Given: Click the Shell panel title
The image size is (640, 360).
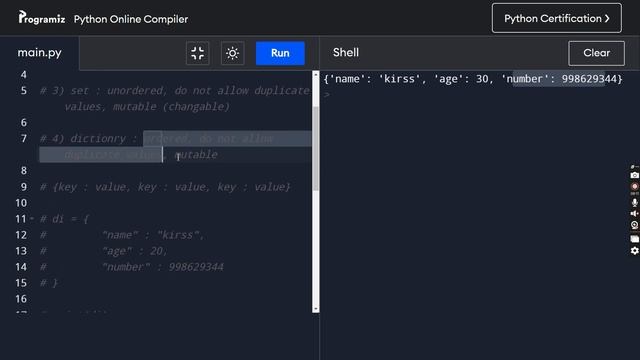Looking at the screenshot, I should (346, 52).
